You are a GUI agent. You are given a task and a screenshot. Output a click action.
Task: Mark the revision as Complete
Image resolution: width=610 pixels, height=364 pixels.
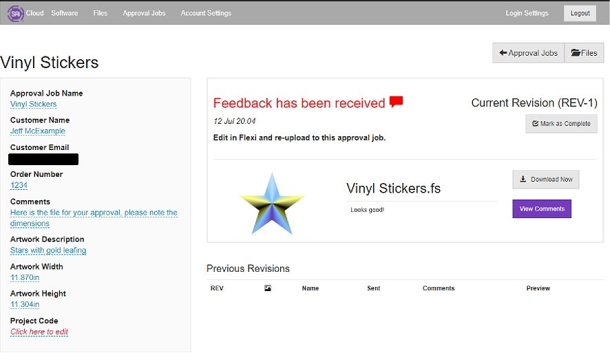(x=561, y=124)
